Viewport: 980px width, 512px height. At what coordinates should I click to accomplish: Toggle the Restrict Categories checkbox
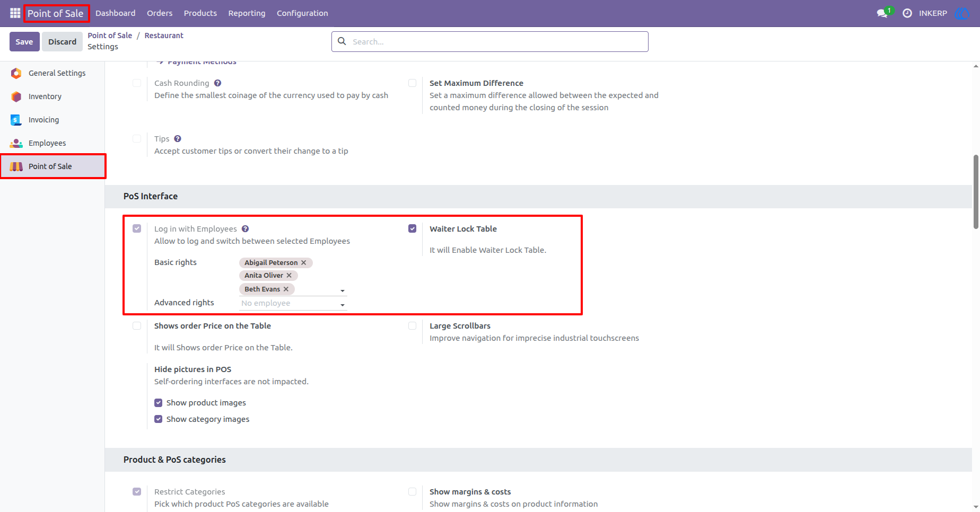pos(137,492)
